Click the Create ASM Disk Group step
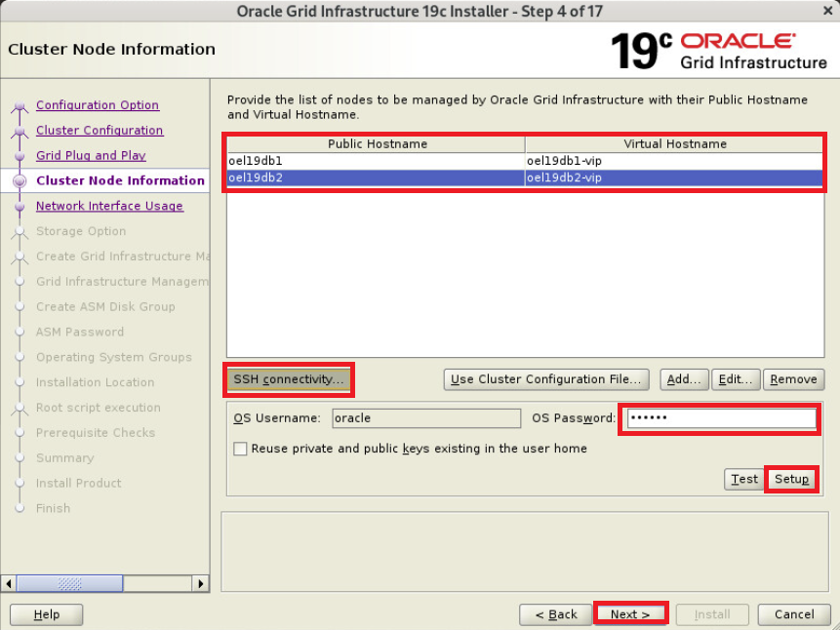 [105, 306]
